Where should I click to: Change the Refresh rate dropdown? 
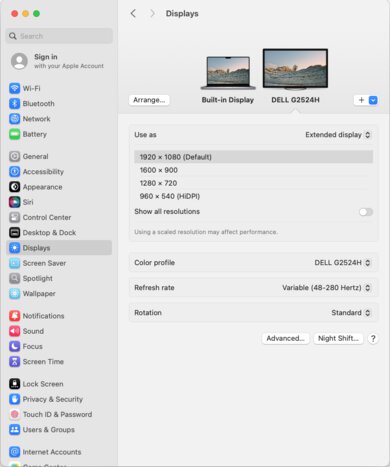[x=326, y=288]
